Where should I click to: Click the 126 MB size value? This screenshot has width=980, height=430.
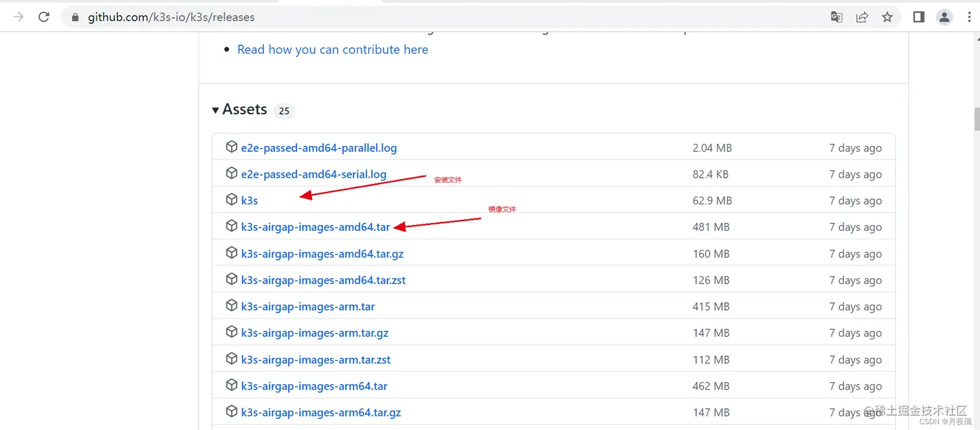[x=711, y=280]
